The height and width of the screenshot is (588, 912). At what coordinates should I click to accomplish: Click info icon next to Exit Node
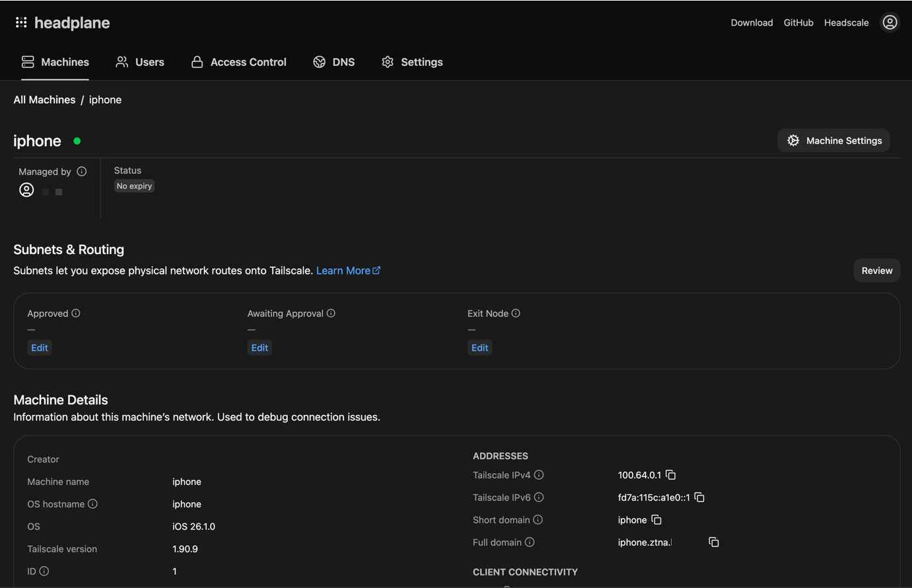coord(516,313)
